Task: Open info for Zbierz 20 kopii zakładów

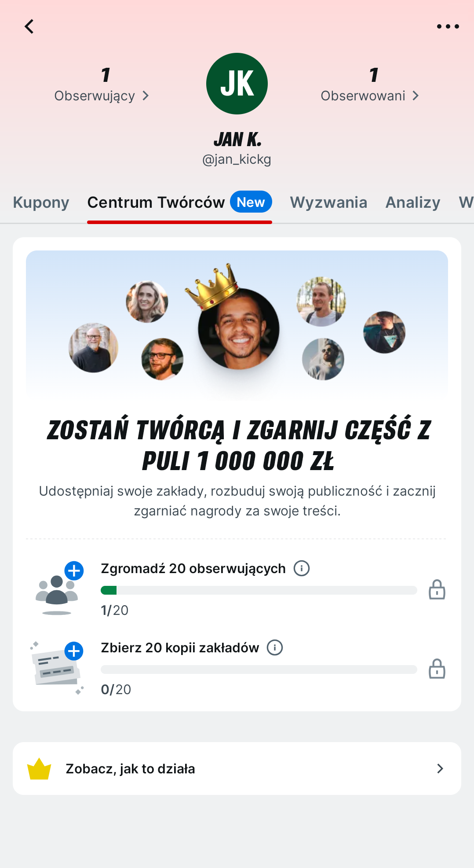Action: coord(275,647)
